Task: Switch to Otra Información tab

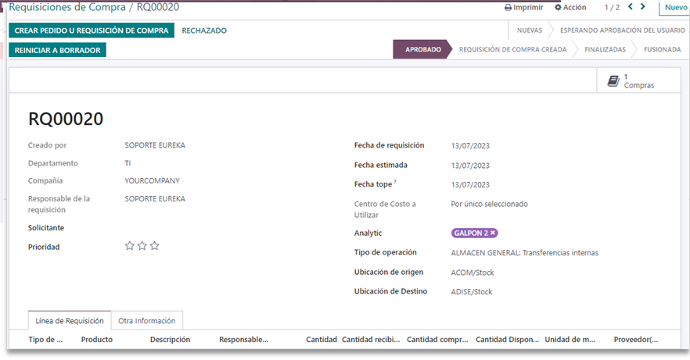Action: 147,321
